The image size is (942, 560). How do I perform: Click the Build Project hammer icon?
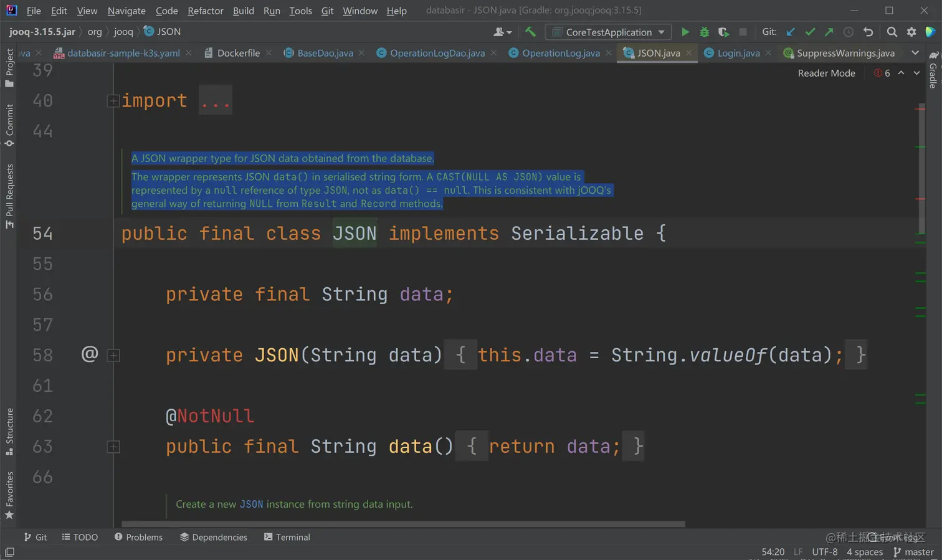[530, 32]
